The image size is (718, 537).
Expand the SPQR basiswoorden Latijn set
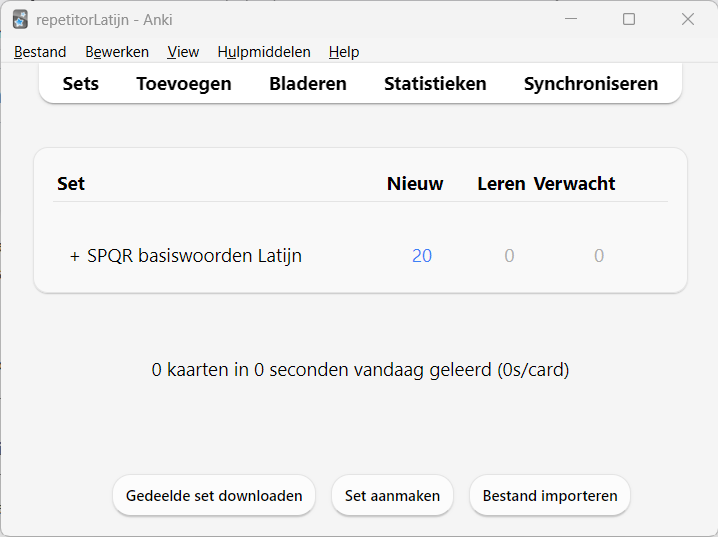[x=75, y=256]
